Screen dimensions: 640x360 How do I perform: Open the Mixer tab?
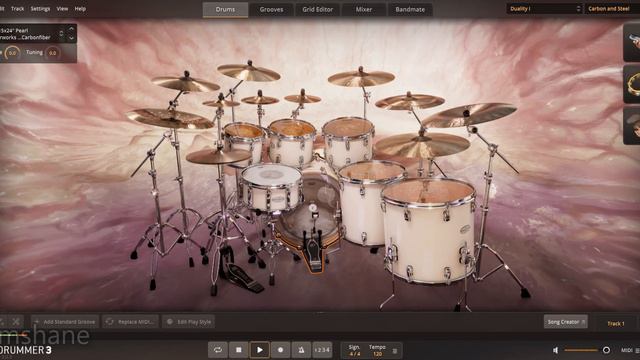click(364, 9)
